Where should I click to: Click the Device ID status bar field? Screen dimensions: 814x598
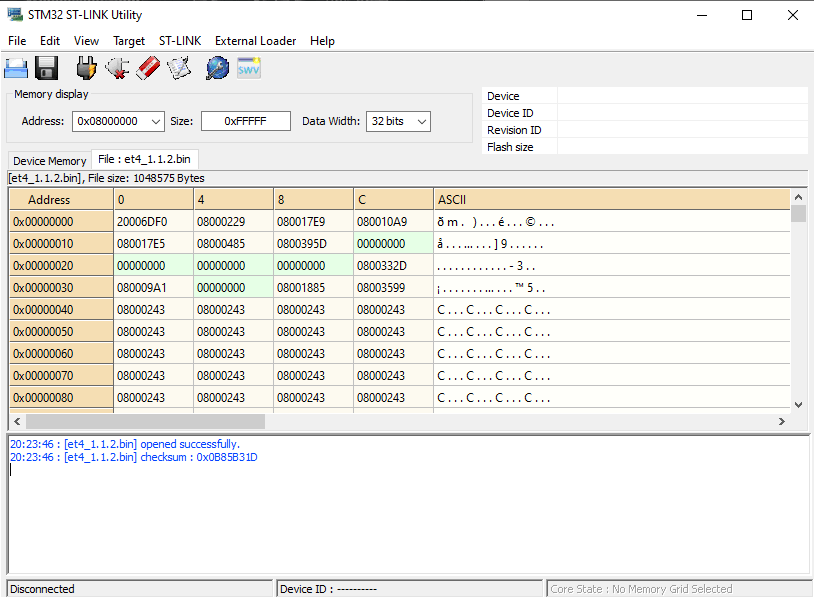click(409, 589)
